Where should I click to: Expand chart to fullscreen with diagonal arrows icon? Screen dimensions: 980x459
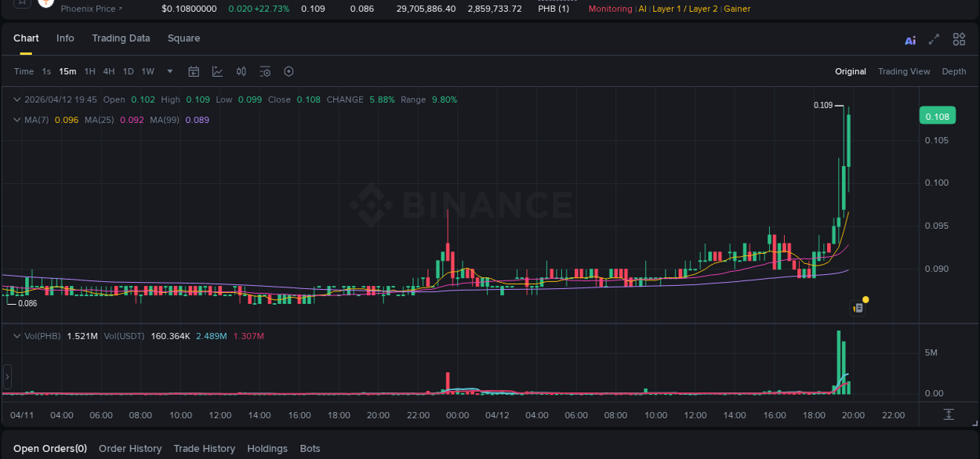(934, 39)
